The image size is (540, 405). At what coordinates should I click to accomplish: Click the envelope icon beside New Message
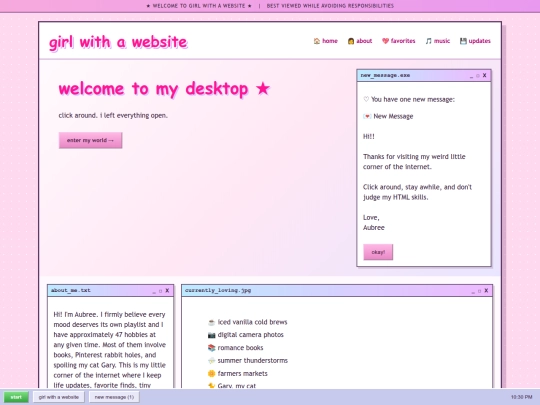click(x=367, y=116)
